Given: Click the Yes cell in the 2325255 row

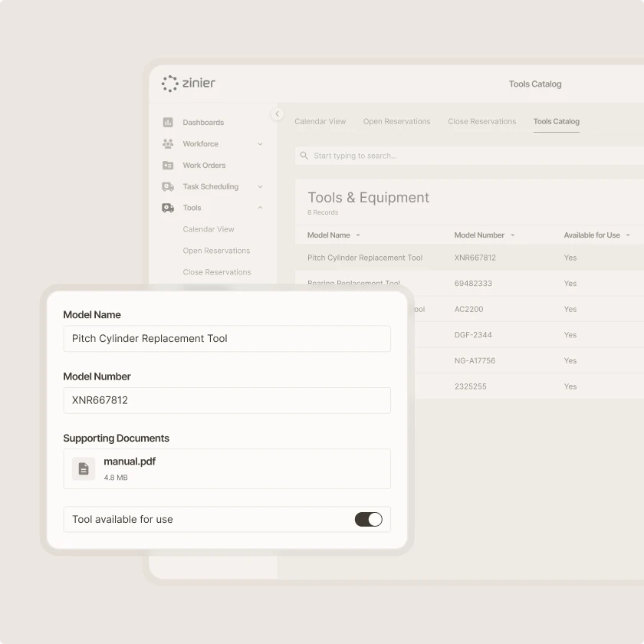Looking at the screenshot, I should (570, 386).
